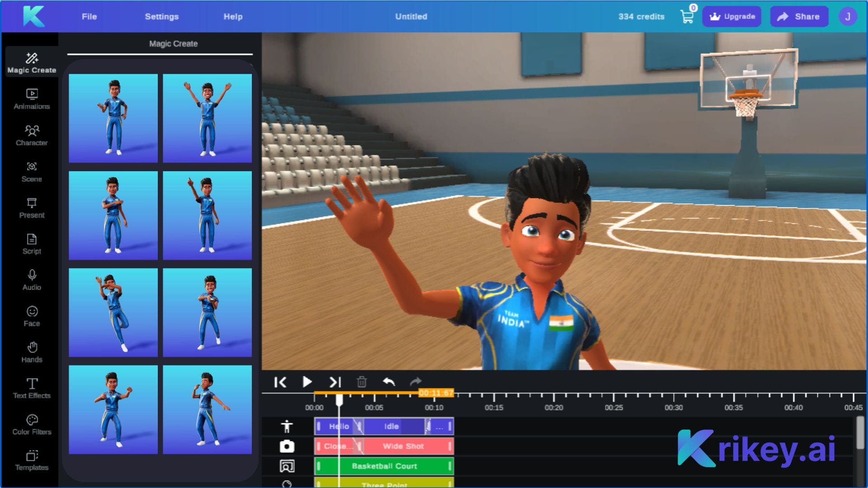Screen dimensions: 868x488
Task: Select the arms-raised animation thumbnail
Action: [x=208, y=117]
